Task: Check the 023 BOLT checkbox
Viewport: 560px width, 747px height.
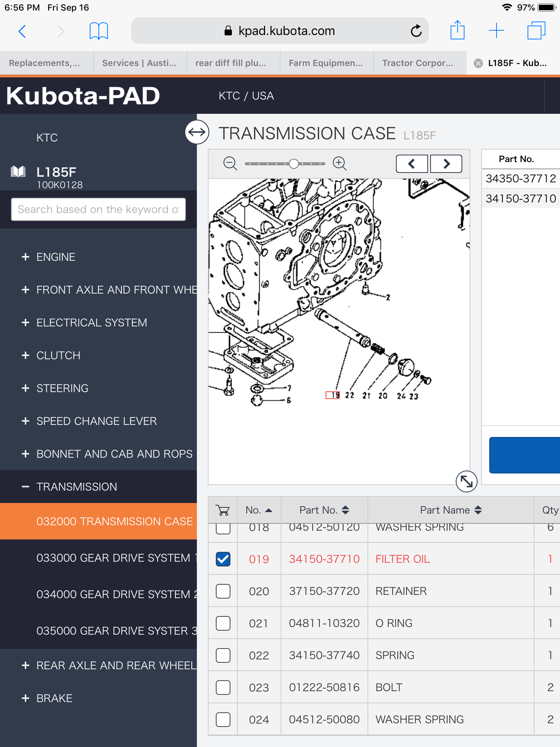Action: pos(223,687)
